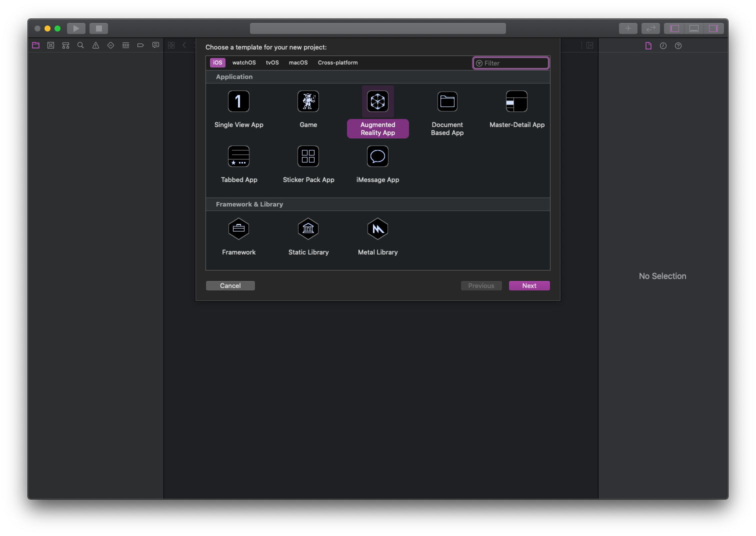Select the Sticker Pack App template
The width and height of the screenshot is (756, 536).
pyautogui.click(x=308, y=165)
